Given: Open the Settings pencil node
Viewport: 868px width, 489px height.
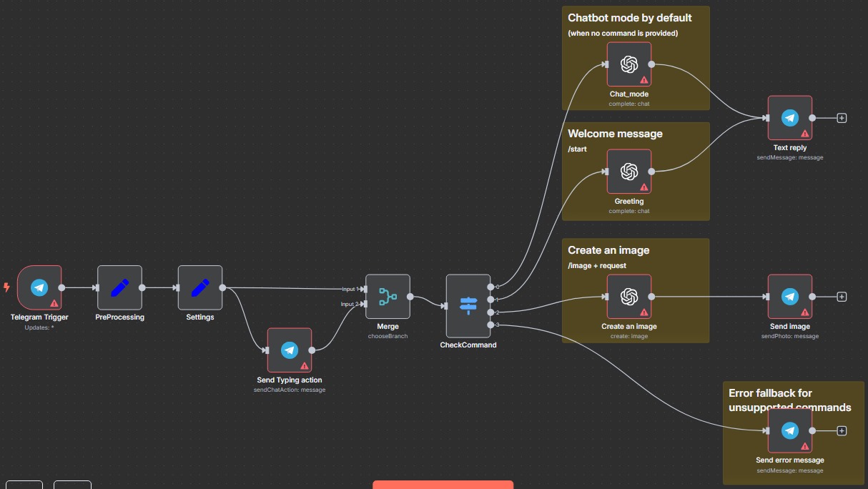Looking at the screenshot, I should click(x=200, y=287).
